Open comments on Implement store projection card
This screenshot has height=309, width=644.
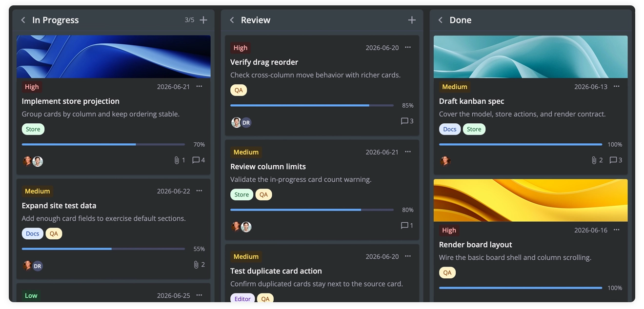pos(199,160)
